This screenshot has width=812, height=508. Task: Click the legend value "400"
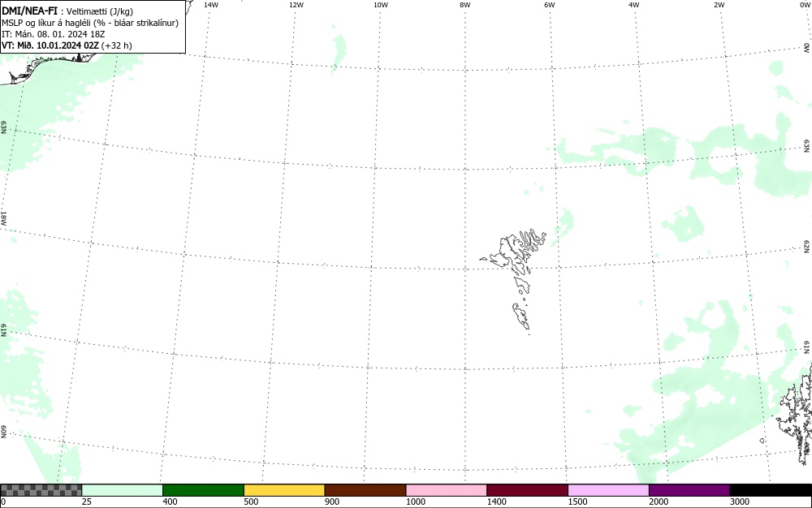pyautogui.click(x=170, y=502)
